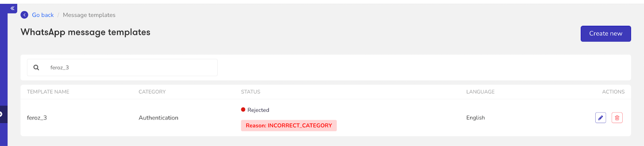This screenshot has width=644, height=146.
Task: Edit the feroz_3 template pencil icon
Action: 601,118
